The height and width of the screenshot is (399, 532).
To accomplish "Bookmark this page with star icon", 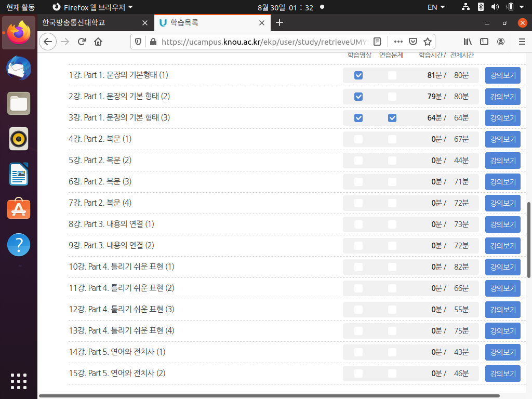I will [427, 42].
